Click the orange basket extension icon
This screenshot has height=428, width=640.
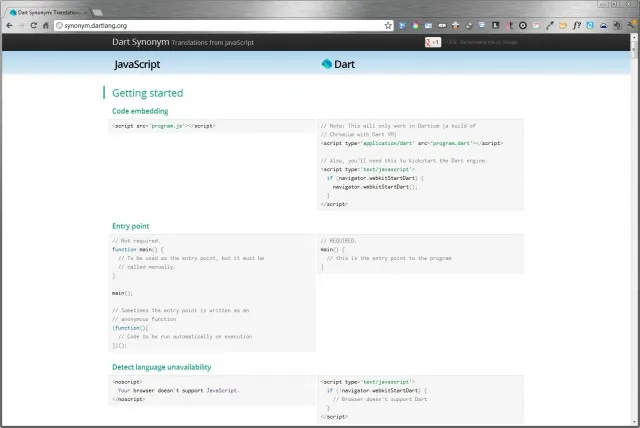[563, 25]
